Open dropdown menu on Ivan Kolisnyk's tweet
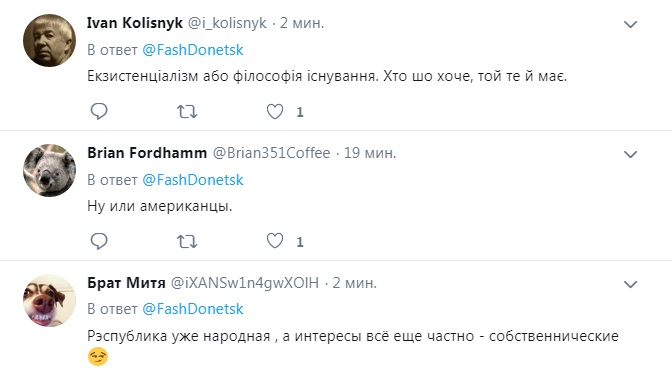Screen dimensions: 672x373 tap(630, 24)
